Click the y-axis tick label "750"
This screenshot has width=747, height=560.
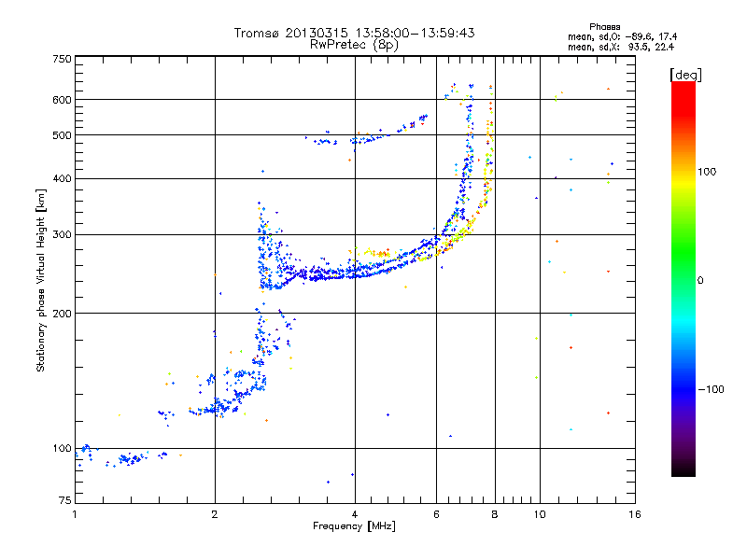pos(62,60)
